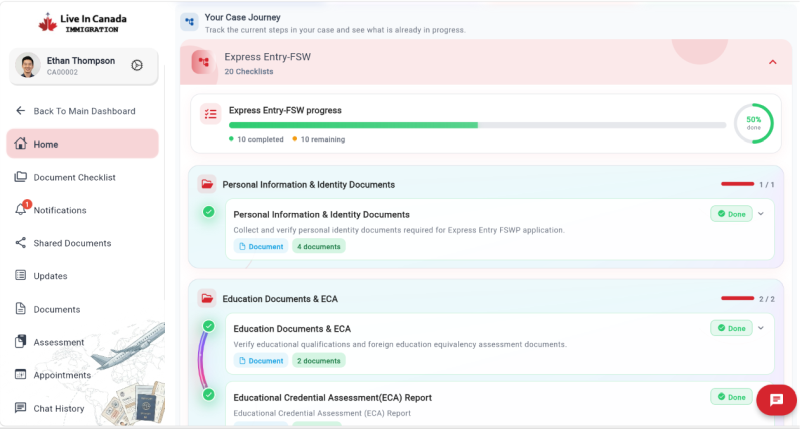Image resolution: width=800 pixels, height=429 pixels.
Task: Click the circular arrow icon beside Ethan Thompson
Action: (137, 65)
